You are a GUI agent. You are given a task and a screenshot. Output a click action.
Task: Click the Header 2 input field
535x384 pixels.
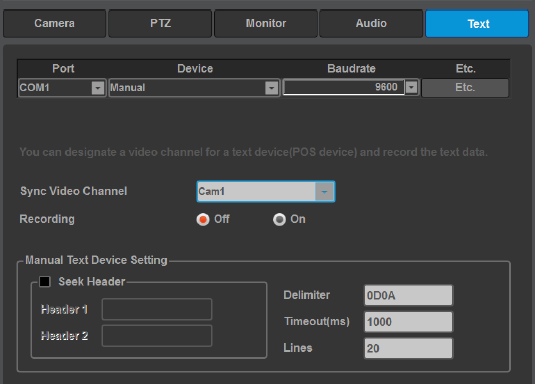point(157,336)
